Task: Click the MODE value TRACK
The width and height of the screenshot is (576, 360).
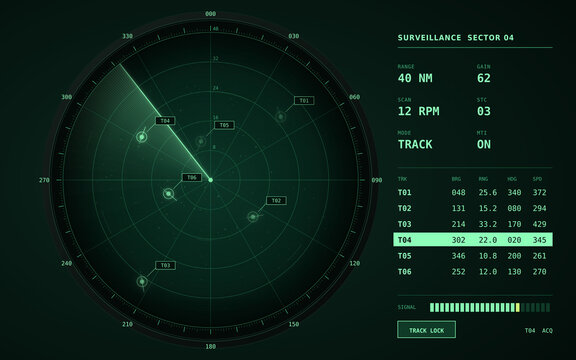Action: [415, 144]
